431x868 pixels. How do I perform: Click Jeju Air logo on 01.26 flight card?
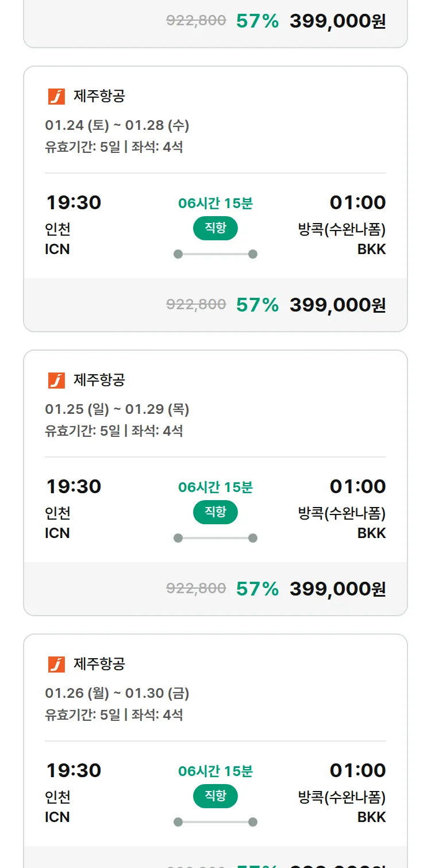[56, 664]
